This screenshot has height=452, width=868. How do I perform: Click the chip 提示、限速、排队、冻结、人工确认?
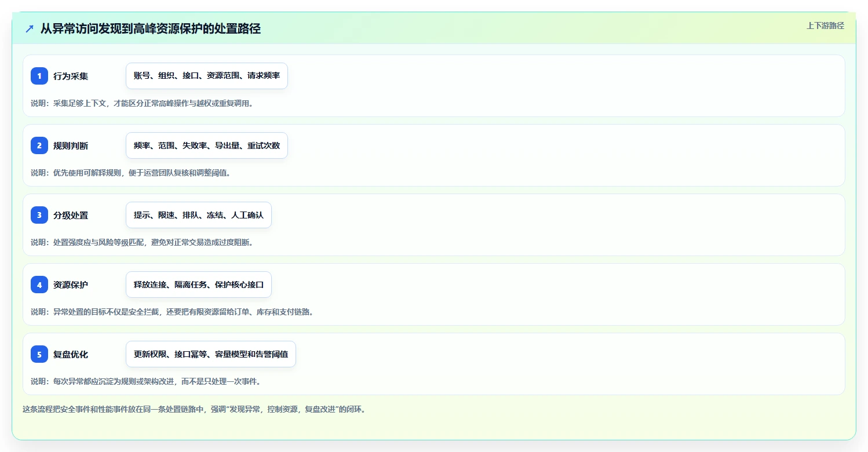pyautogui.click(x=199, y=215)
